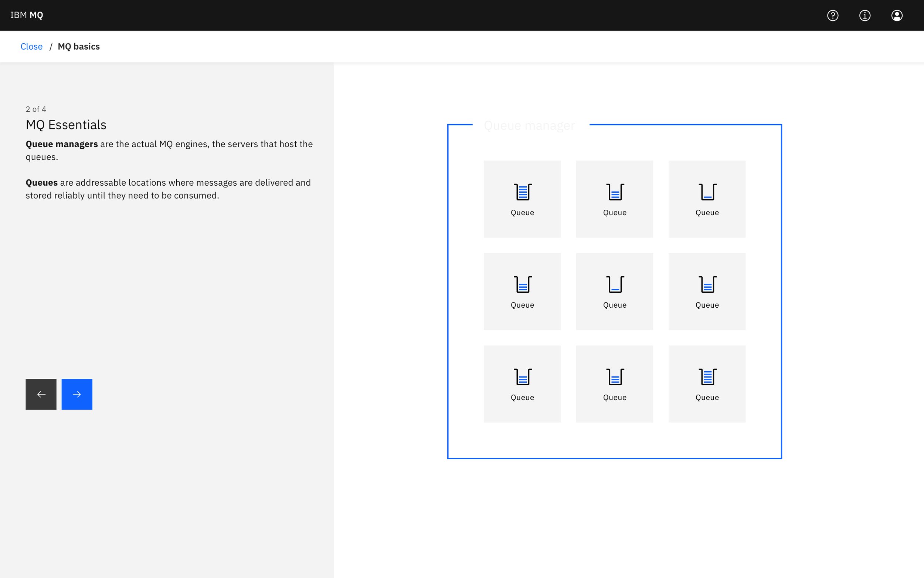Screen dimensions: 924x578
Task: Click the queue icon in middle-left tile
Action: pyautogui.click(x=523, y=284)
